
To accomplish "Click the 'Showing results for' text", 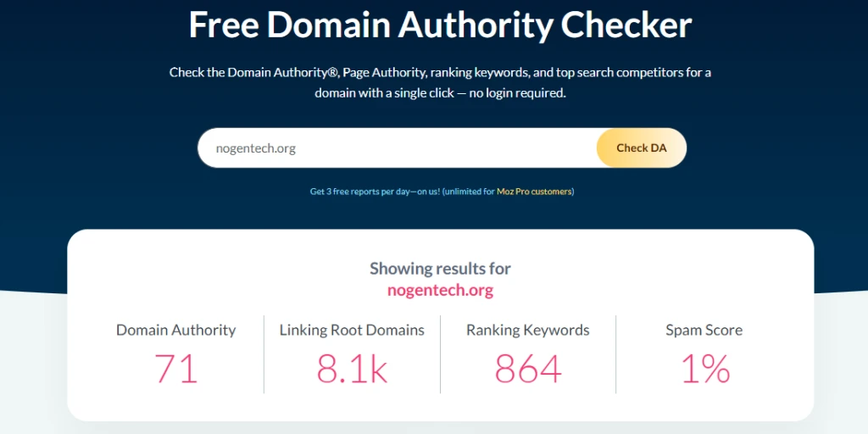I will pyautogui.click(x=440, y=269).
